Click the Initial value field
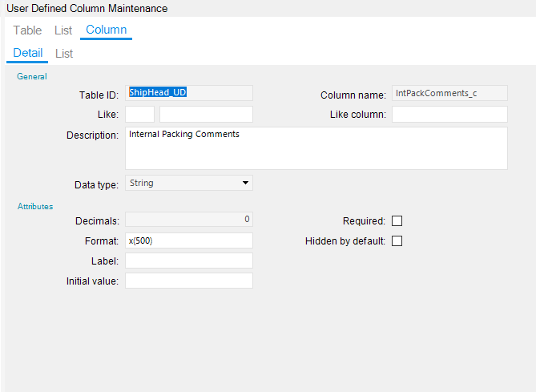Image resolution: width=536 pixels, height=392 pixels. (x=189, y=281)
